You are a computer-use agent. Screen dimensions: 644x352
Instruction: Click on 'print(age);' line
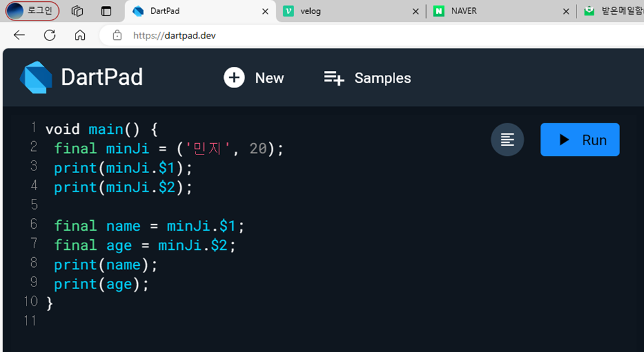[x=101, y=284]
